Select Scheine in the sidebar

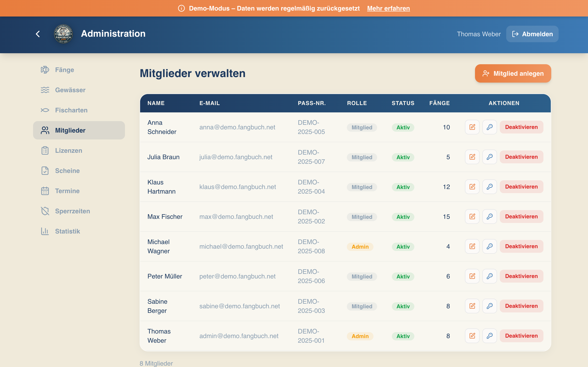67,171
